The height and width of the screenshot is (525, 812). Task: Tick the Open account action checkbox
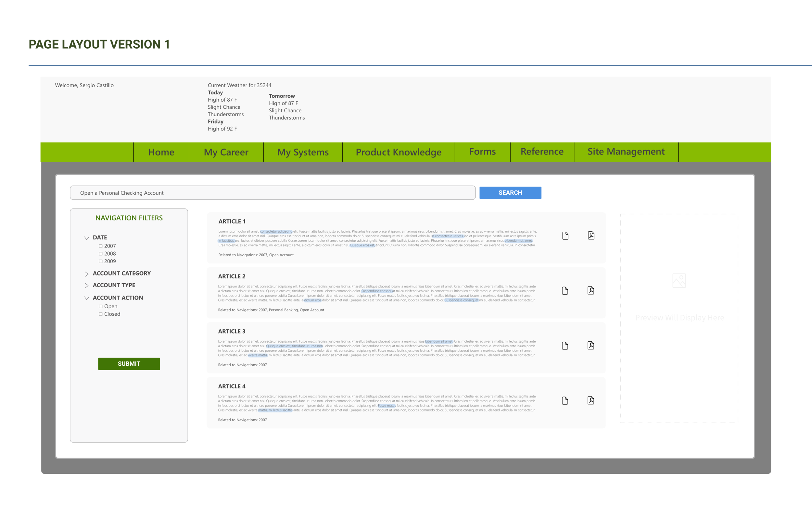tap(101, 306)
